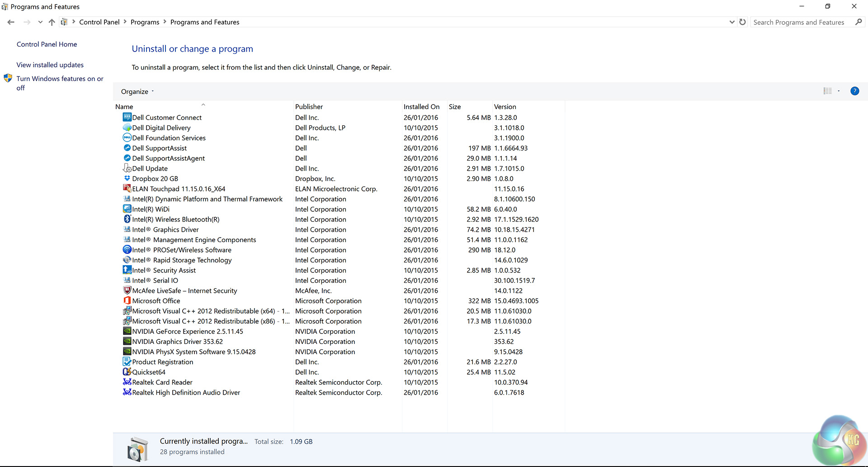Expand the recent locations chevron
Image resolution: width=868 pixels, height=467 pixels.
pos(40,22)
